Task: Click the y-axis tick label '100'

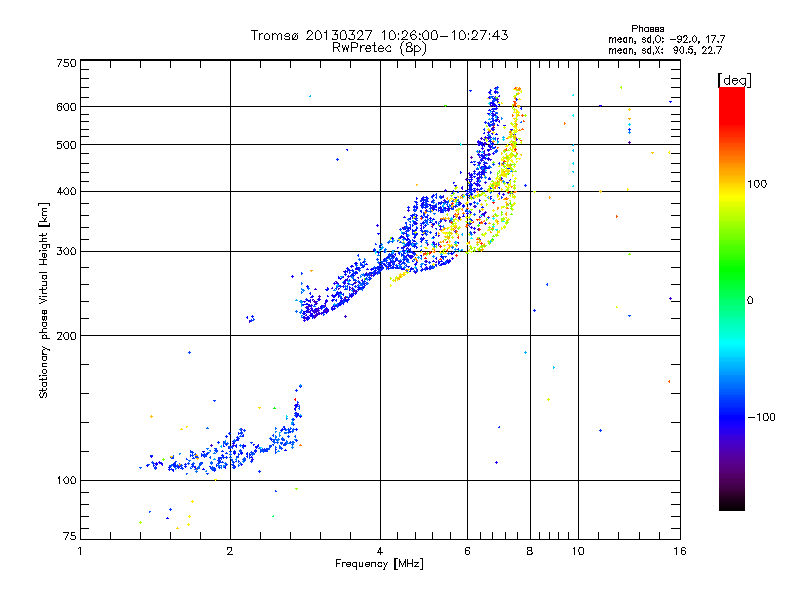Action: point(66,481)
